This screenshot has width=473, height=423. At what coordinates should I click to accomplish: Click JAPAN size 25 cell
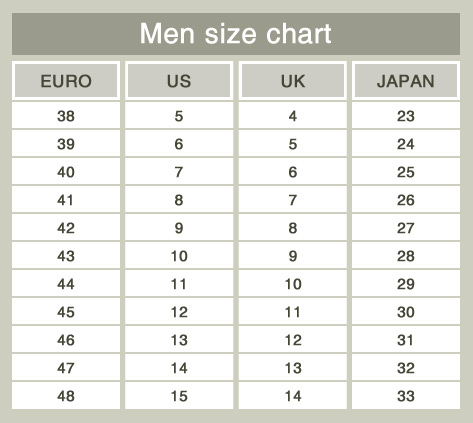[x=406, y=172]
